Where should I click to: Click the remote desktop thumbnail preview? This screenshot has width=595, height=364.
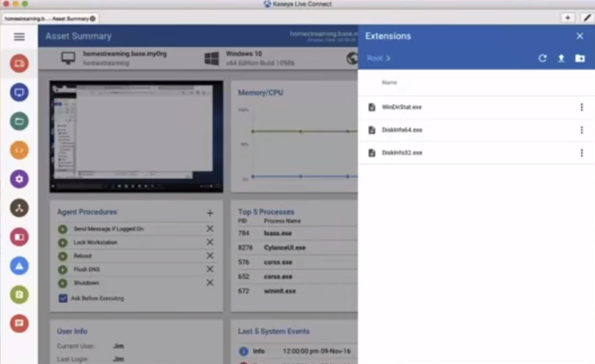click(x=136, y=136)
